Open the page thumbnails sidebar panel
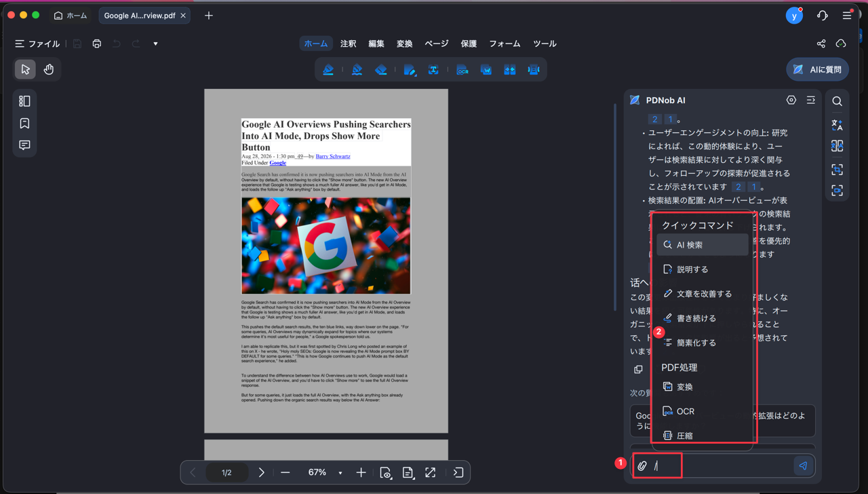 pyautogui.click(x=24, y=101)
